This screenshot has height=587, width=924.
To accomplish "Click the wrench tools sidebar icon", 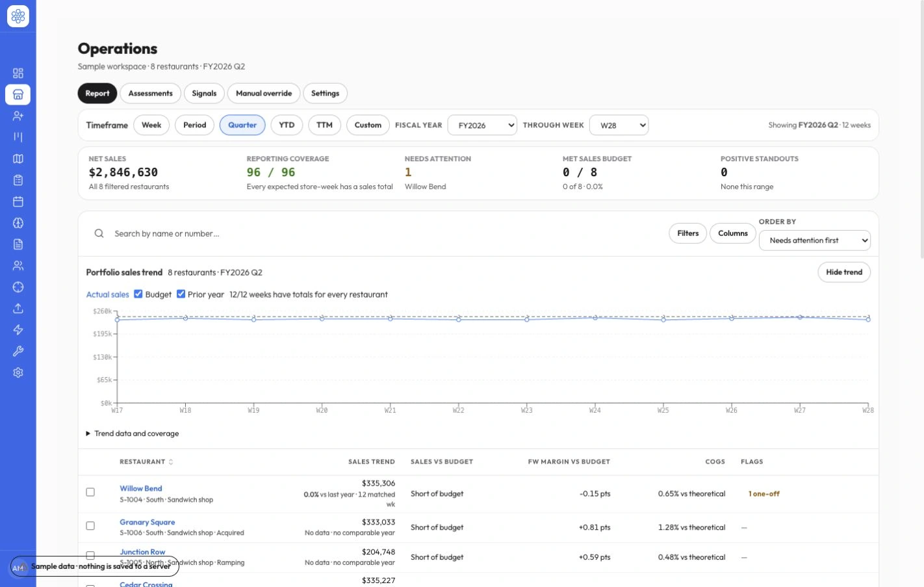I will 18,352.
